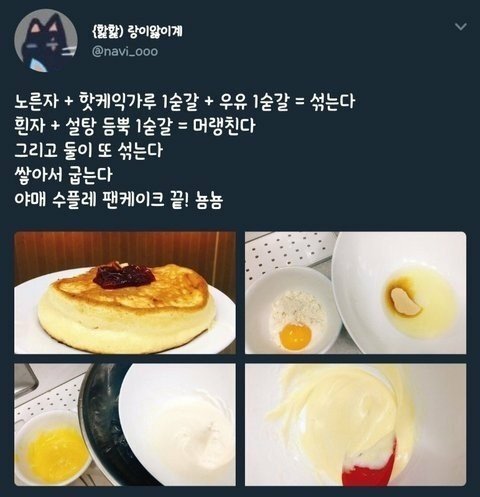Click the tweet line starting with 흰자
Screen dimensions: 480x497
(135, 126)
